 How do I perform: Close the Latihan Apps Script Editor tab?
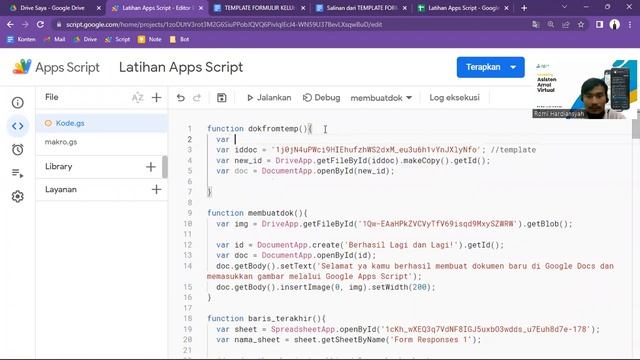201,8
